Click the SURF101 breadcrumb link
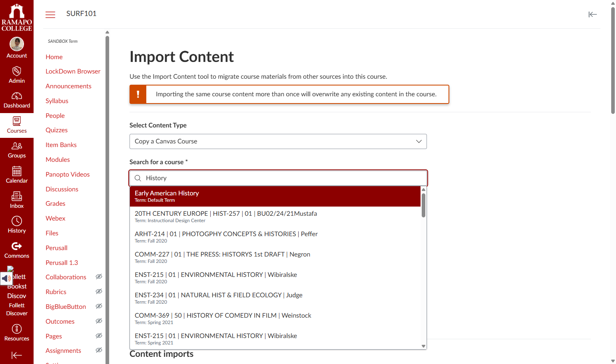 [x=81, y=14]
